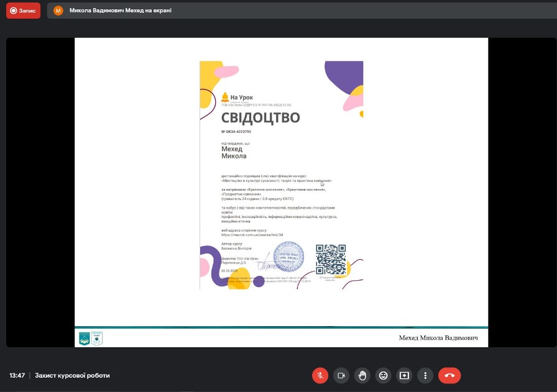Screen dimensions: 557x392
Task: Click the date 02.02.2023 on certificate
Action: pos(229,271)
